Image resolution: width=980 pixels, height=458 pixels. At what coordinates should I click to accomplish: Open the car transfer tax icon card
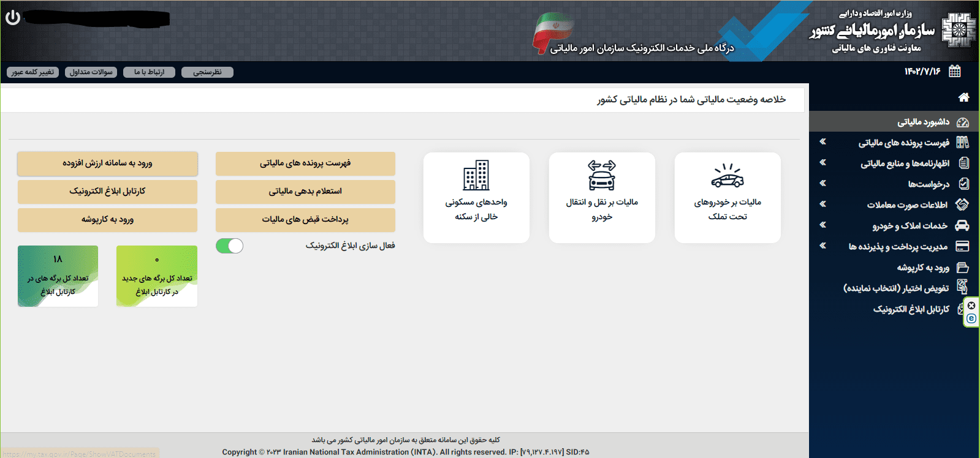click(601, 176)
